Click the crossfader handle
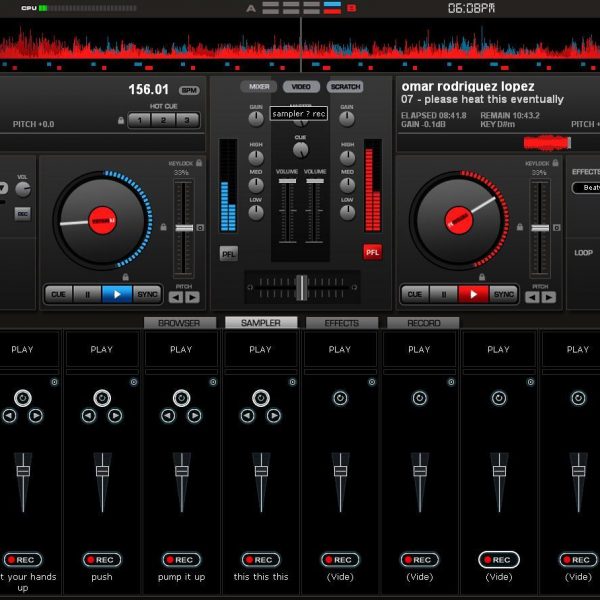The width and height of the screenshot is (600, 600). [302, 287]
